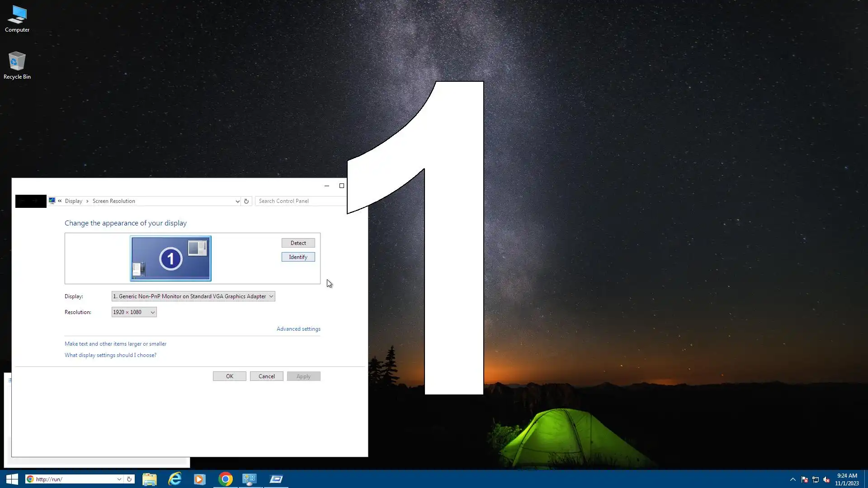The image size is (868, 488).
Task: Open Advanced settings link
Action: point(298,329)
